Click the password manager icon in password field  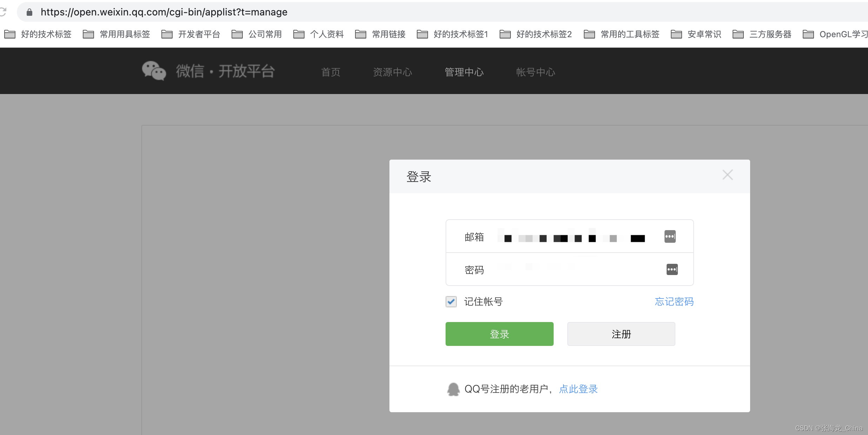point(672,269)
